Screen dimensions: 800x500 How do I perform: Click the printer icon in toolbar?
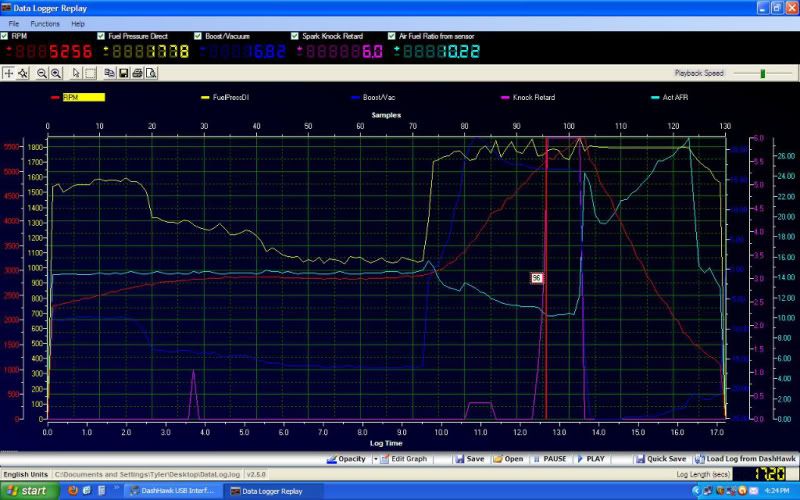[x=135, y=73]
